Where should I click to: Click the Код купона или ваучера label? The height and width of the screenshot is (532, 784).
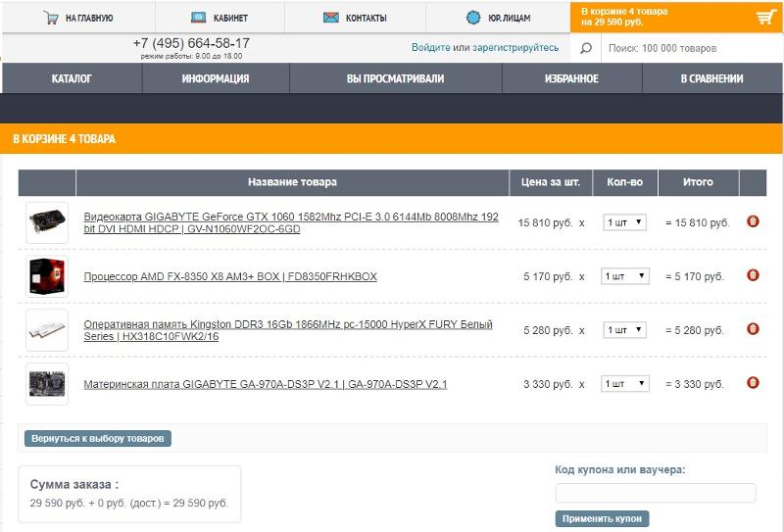pos(620,470)
